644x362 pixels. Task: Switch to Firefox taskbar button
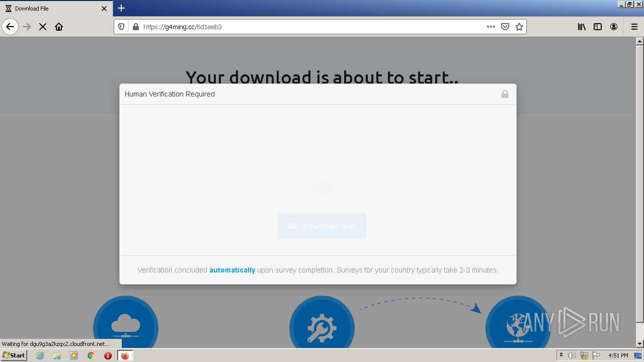coord(125,355)
